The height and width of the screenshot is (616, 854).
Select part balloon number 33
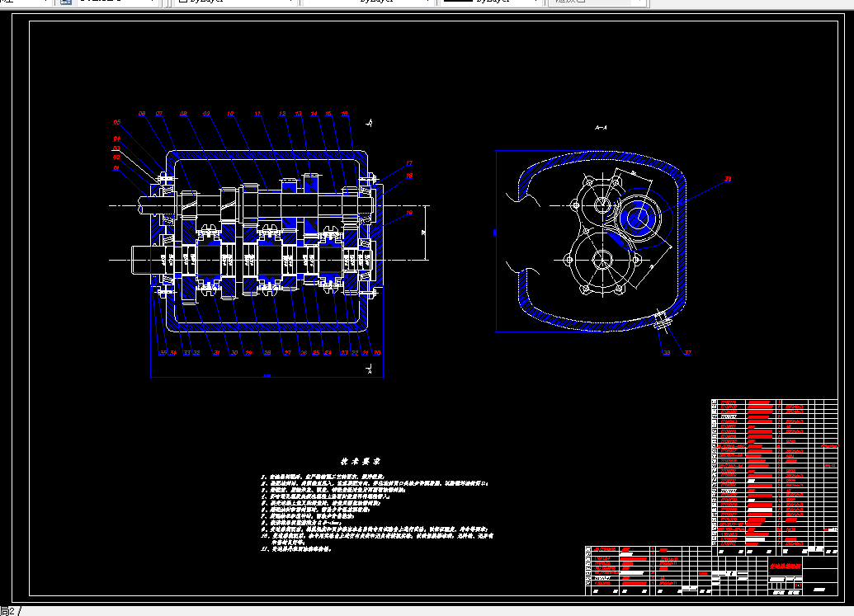pyautogui.click(x=186, y=353)
